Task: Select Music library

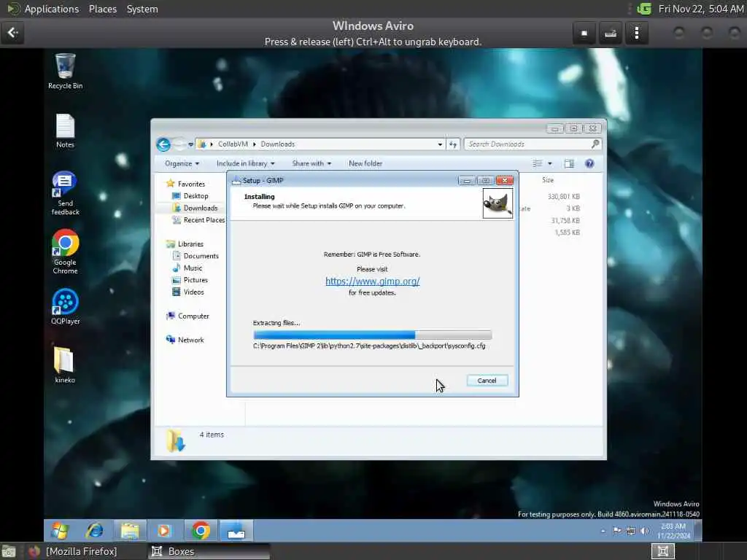Action: click(x=187, y=268)
